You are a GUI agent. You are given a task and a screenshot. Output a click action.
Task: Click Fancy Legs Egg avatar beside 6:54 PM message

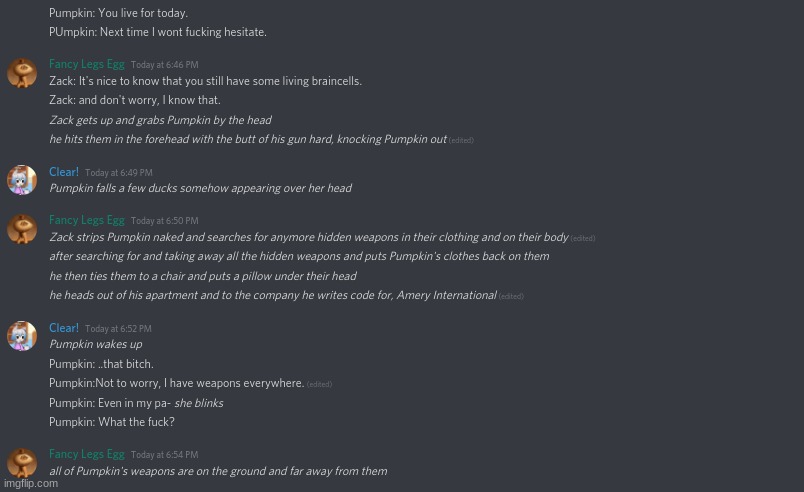point(22,463)
